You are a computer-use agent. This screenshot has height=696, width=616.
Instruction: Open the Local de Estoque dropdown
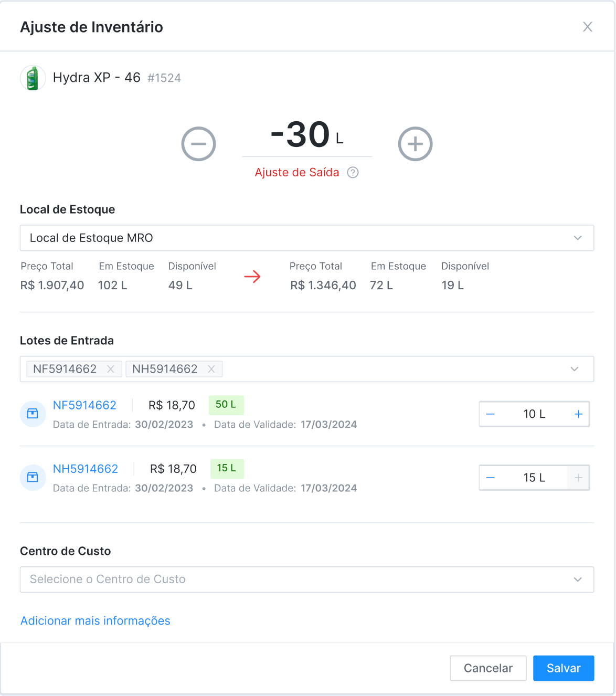(x=306, y=238)
